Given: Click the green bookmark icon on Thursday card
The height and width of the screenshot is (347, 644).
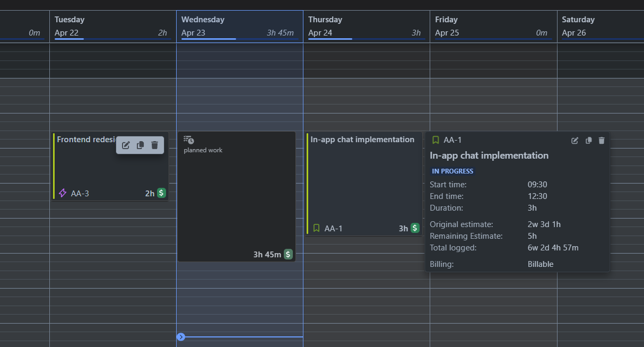Looking at the screenshot, I should pyautogui.click(x=317, y=228).
